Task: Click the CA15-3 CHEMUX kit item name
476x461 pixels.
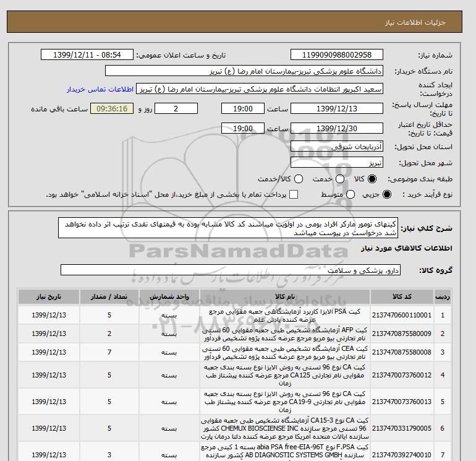Action: tap(285, 428)
